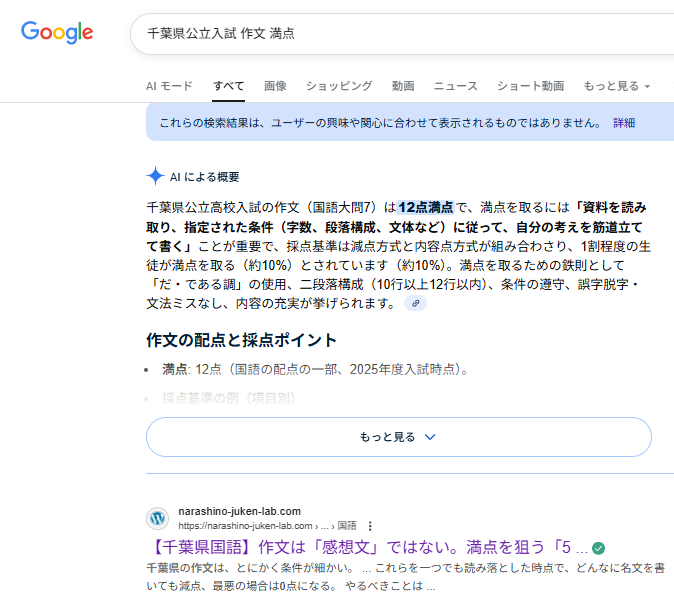Image resolution: width=674 pixels, height=603 pixels.
Task: Click the Google logo
Action: click(57, 32)
